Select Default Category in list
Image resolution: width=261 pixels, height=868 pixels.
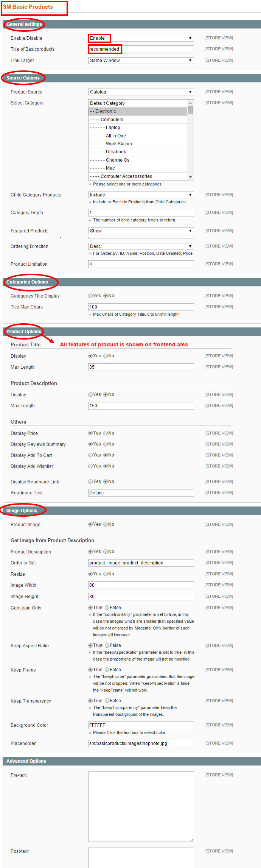[x=138, y=103]
